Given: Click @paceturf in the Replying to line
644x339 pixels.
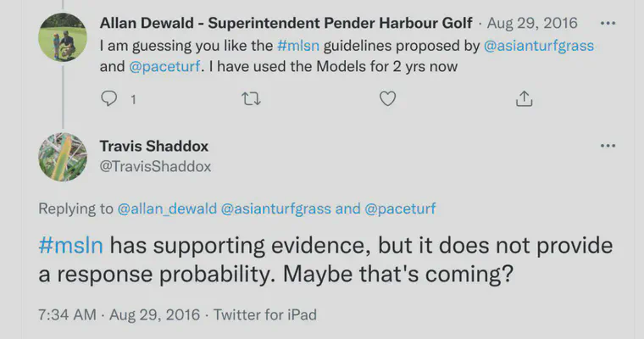Looking at the screenshot, I should coord(400,208).
